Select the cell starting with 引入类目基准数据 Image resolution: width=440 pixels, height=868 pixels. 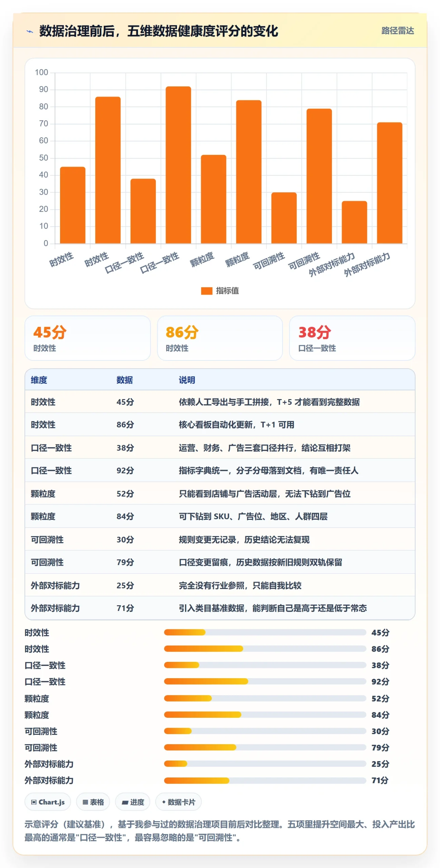(x=273, y=608)
